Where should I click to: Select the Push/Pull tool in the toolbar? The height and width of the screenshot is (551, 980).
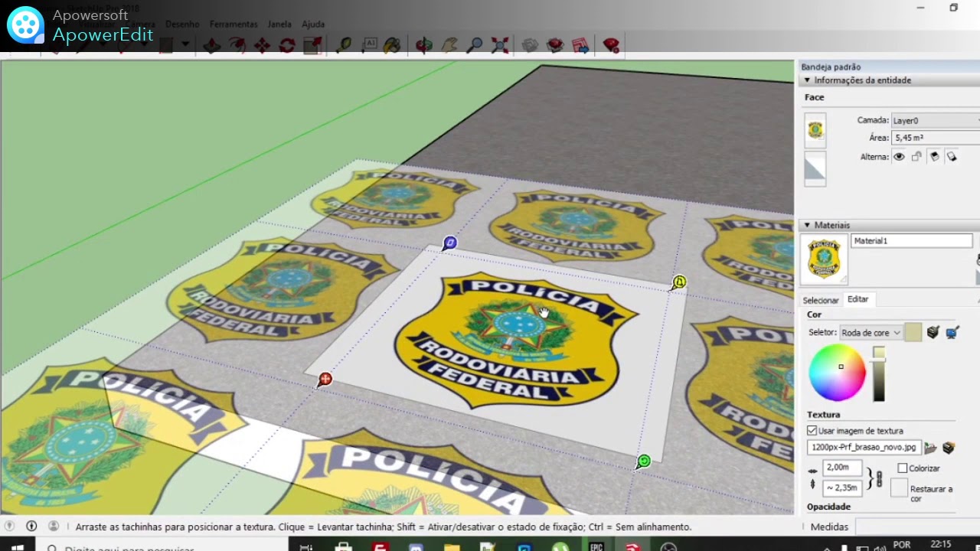coord(212,46)
